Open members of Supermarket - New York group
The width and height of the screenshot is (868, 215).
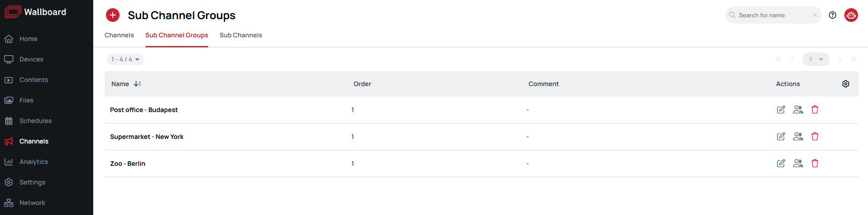[798, 137]
